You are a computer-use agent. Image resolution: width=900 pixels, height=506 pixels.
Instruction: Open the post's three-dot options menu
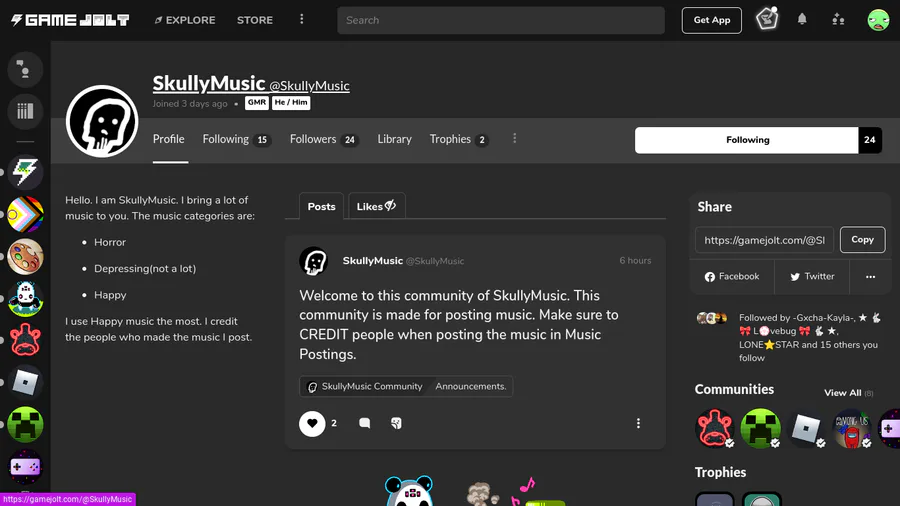[638, 423]
